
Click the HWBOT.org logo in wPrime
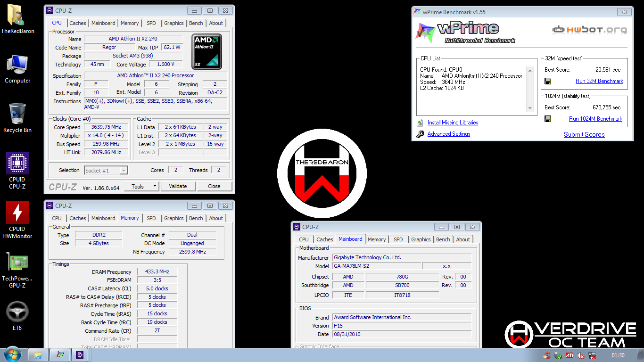(590, 30)
